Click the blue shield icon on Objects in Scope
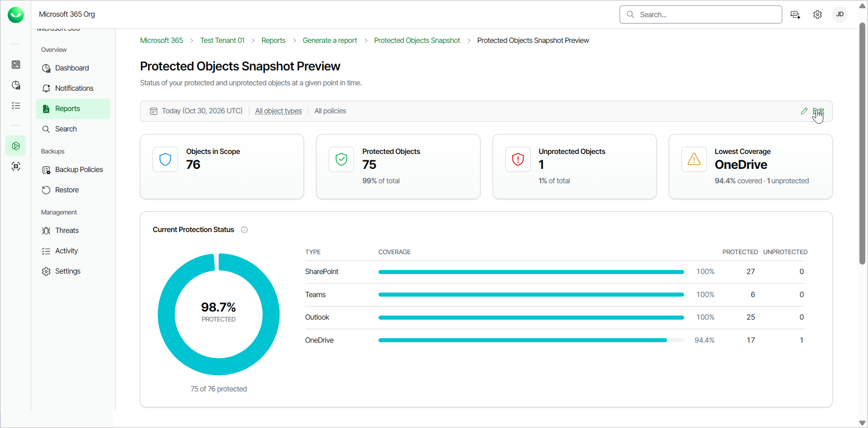Viewport: 868px width, 428px height. coord(165,159)
